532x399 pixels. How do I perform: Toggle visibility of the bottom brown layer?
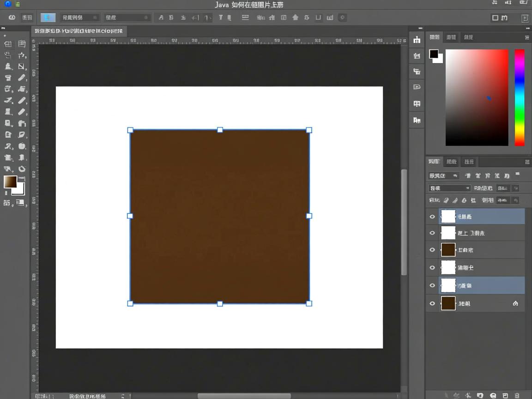[x=432, y=303]
